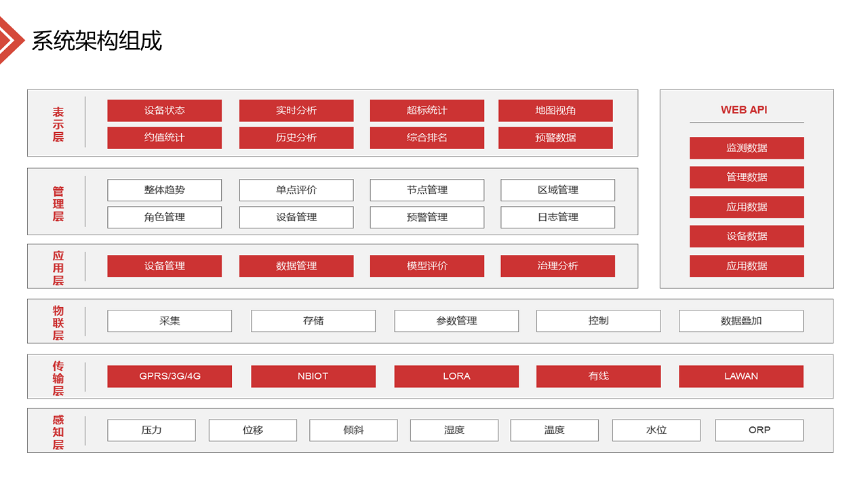The height and width of the screenshot is (488, 868).
Task: Click the 位移 box
Action: point(253,430)
